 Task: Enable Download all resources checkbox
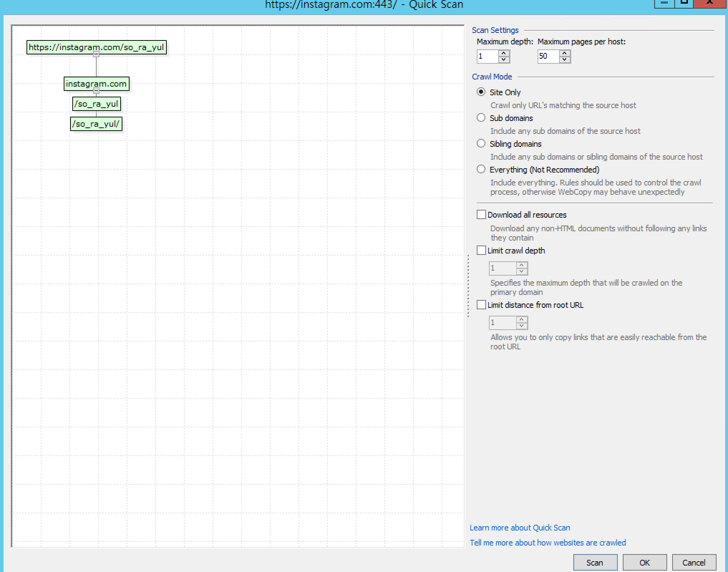pos(481,214)
